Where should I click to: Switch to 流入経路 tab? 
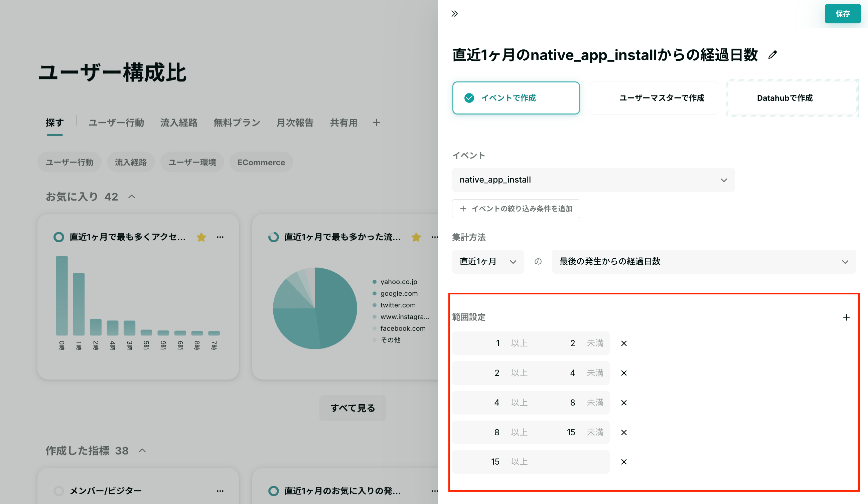click(179, 123)
